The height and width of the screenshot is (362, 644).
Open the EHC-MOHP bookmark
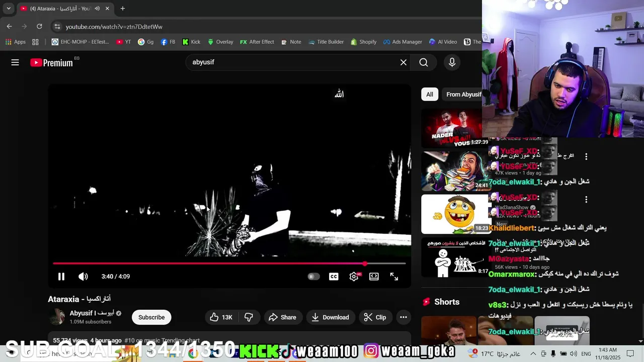pyautogui.click(x=80, y=42)
